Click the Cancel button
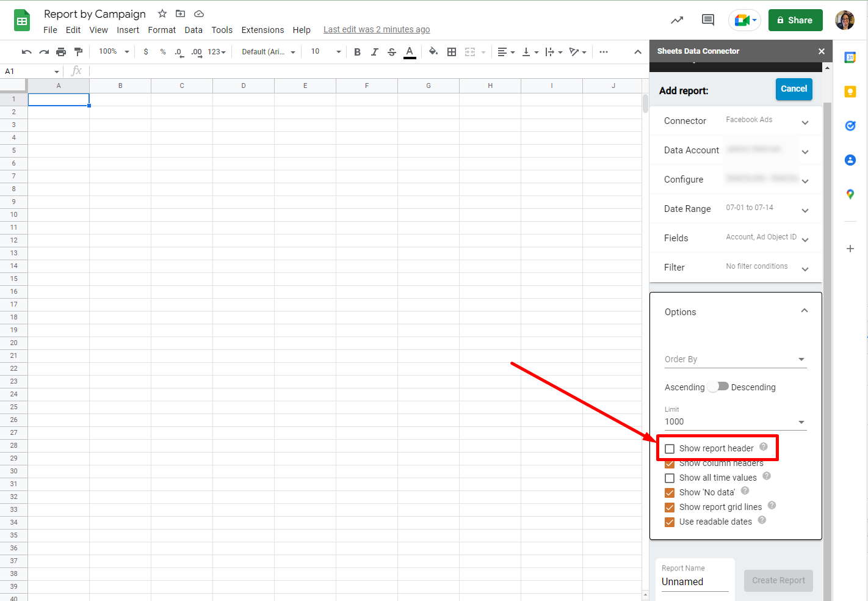 (x=794, y=89)
